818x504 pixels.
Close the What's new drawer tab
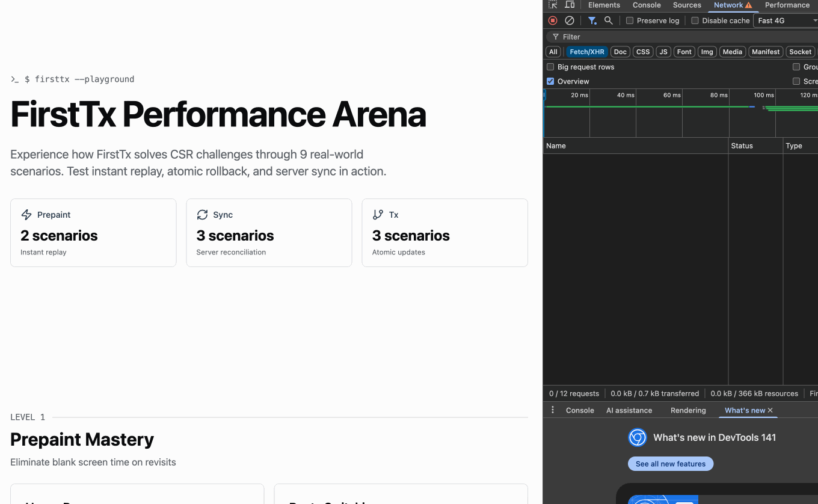pyautogui.click(x=770, y=410)
